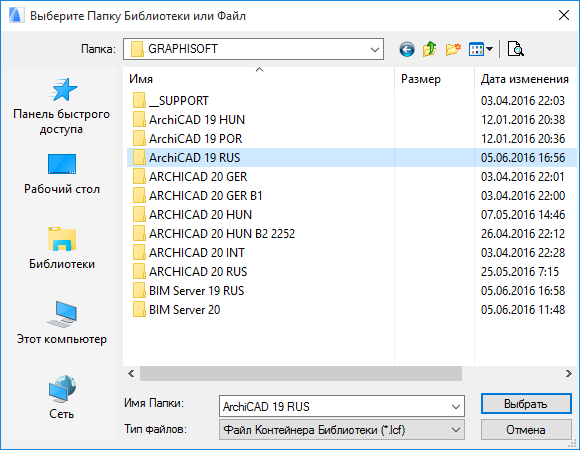
Task: Open the view menu icon
Action: (476, 49)
